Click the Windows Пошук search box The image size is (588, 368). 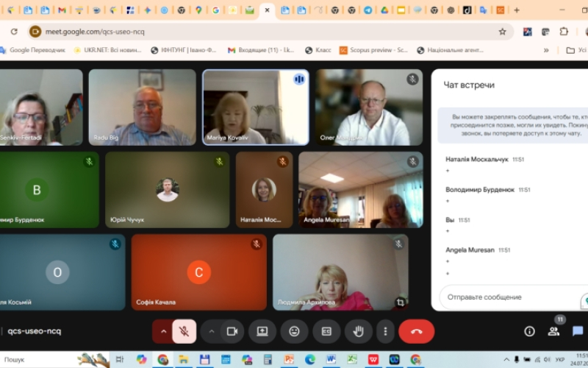pos(54,359)
